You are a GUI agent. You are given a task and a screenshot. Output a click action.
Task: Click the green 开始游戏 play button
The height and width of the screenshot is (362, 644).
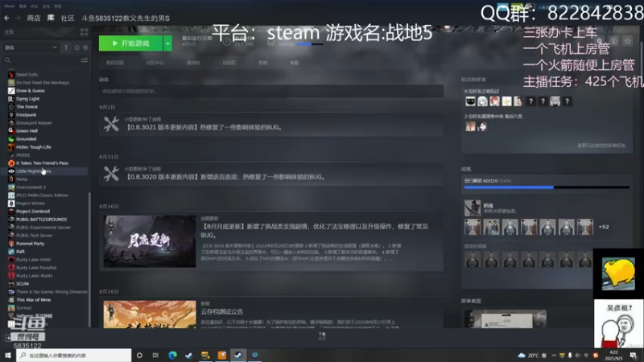click(x=130, y=43)
